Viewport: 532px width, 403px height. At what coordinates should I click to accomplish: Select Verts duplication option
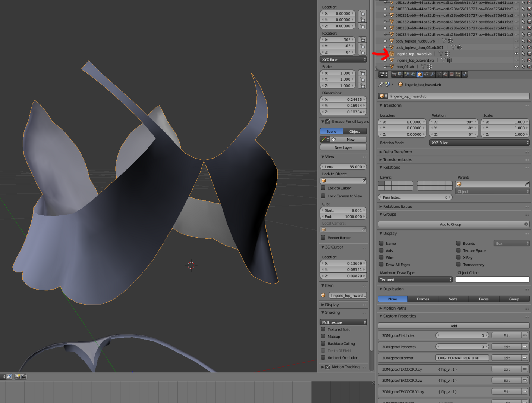[x=453, y=299]
